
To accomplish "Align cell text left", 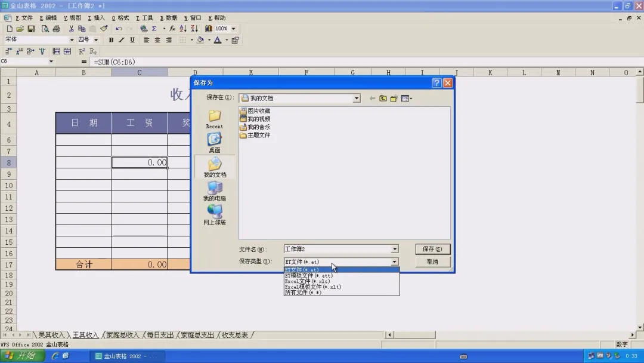I will click(146, 40).
